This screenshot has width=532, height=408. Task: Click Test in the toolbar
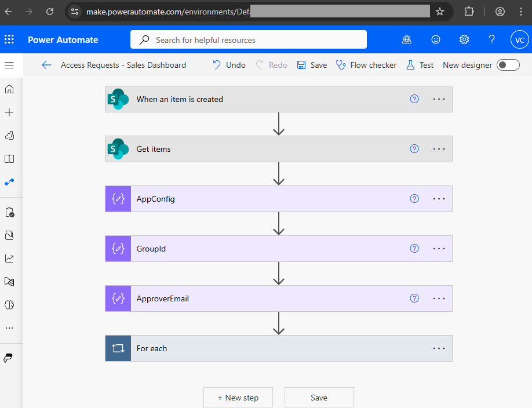[420, 65]
